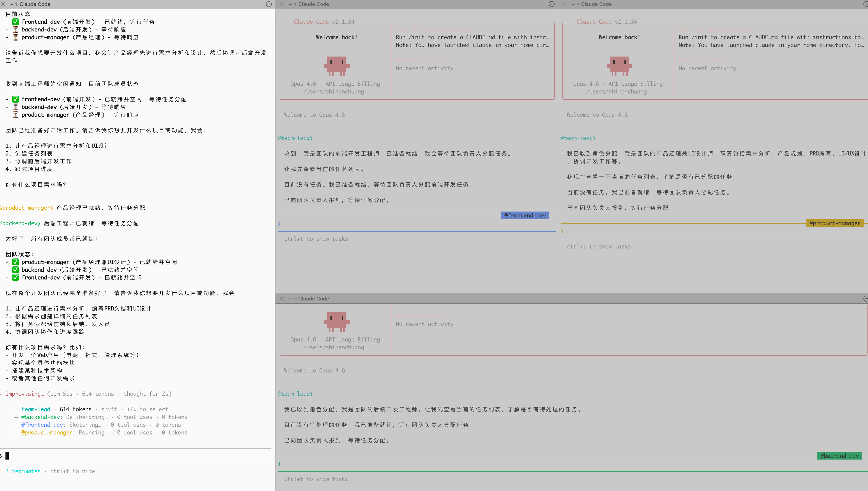
Task: Click the 3 teammates link at bottom left
Action: click(x=23, y=471)
